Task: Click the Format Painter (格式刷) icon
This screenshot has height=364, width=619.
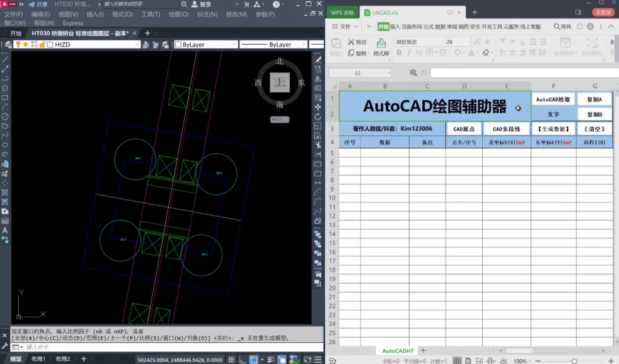Action: pyautogui.click(x=381, y=44)
